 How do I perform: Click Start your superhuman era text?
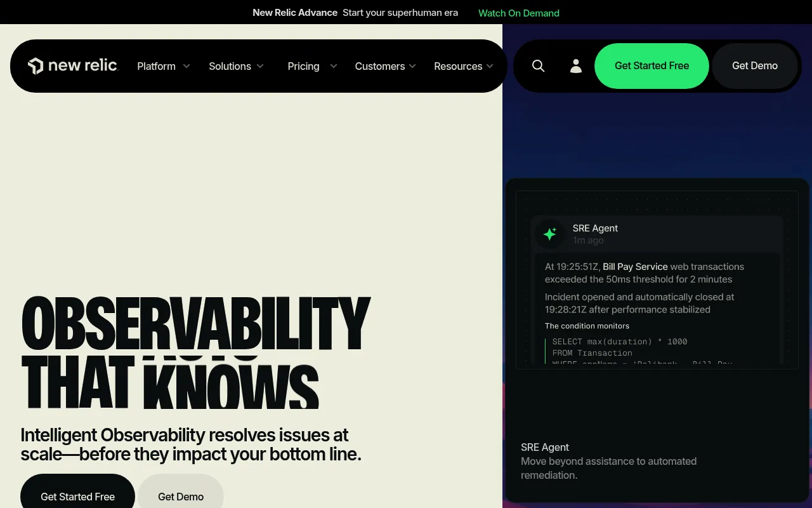point(400,13)
